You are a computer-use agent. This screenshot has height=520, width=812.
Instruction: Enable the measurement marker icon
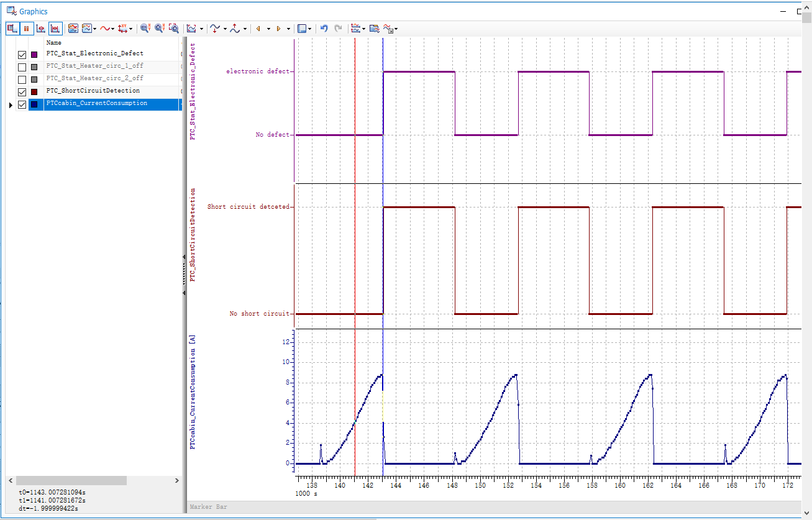40,29
